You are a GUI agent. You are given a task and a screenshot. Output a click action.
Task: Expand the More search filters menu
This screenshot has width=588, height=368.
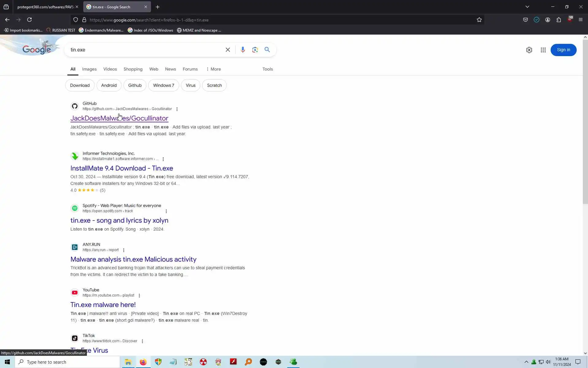[213, 69]
